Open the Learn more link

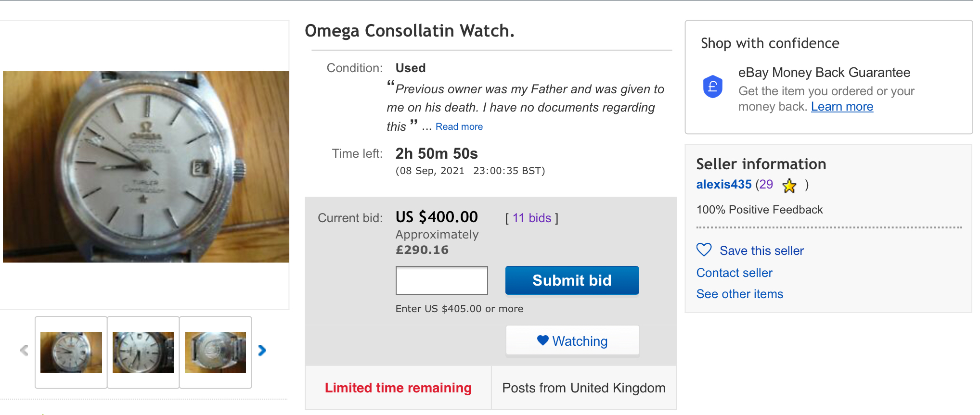tap(841, 107)
